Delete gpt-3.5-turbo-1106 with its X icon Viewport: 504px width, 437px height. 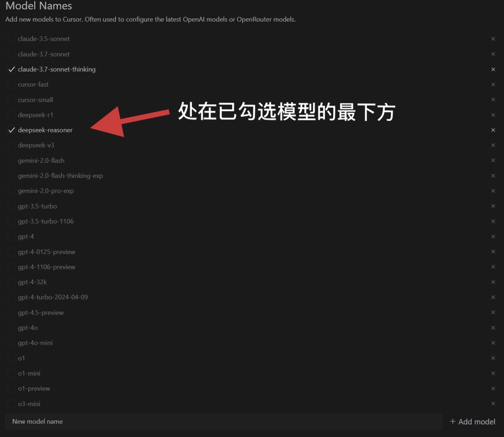tap(493, 221)
